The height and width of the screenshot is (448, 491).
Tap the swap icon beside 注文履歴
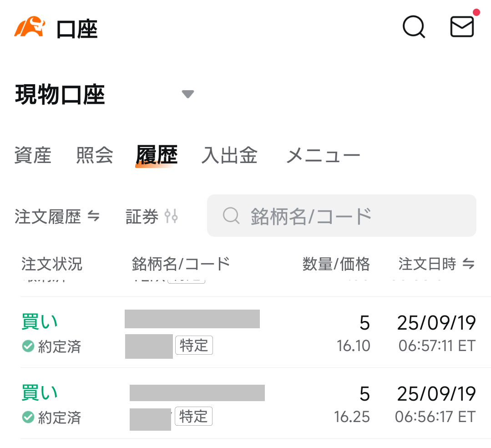coord(93,216)
